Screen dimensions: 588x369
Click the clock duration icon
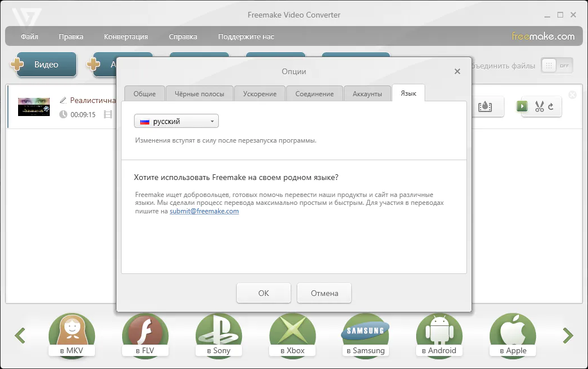click(x=63, y=114)
